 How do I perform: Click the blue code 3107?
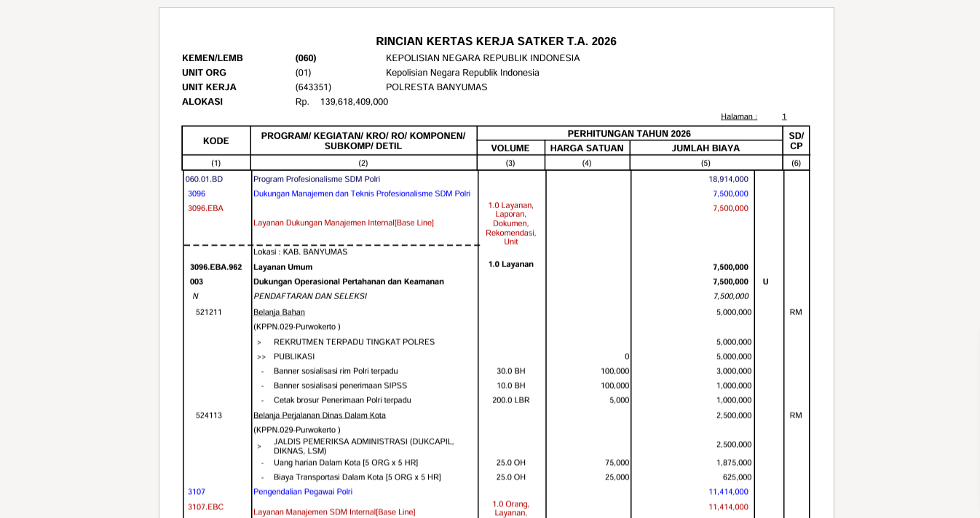click(197, 492)
